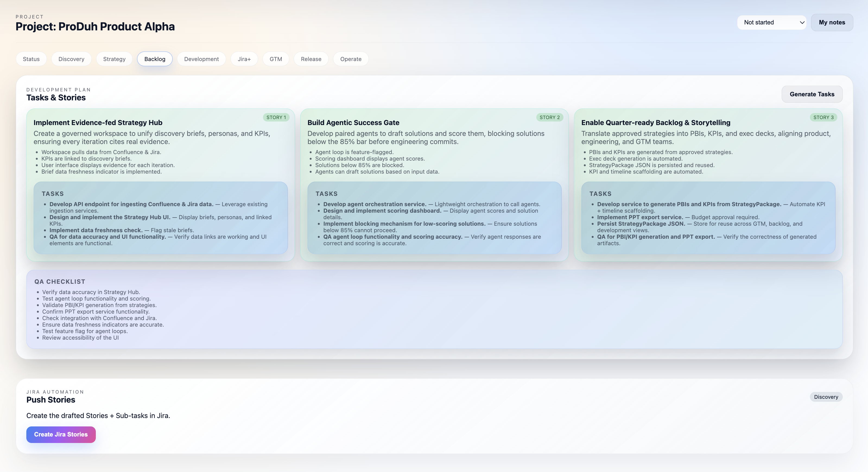
Task: Open the Release tab
Action: pos(311,59)
